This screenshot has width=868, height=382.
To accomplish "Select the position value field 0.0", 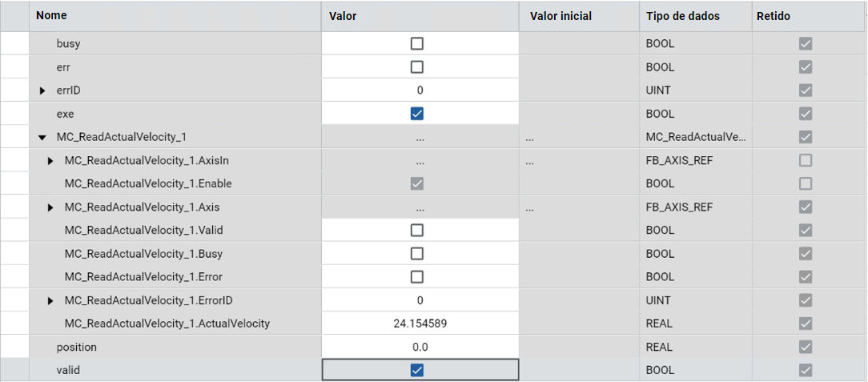I will click(x=420, y=347).
